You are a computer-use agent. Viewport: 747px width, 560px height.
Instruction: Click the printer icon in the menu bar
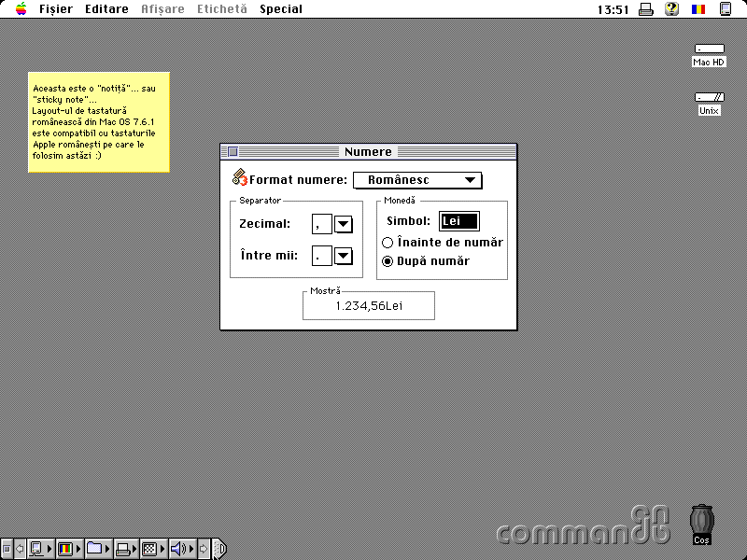coord(646,9)
